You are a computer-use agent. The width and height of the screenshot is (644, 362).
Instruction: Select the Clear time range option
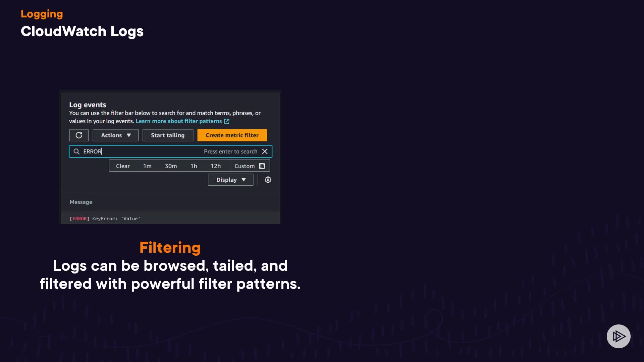[x=123, y=166]
